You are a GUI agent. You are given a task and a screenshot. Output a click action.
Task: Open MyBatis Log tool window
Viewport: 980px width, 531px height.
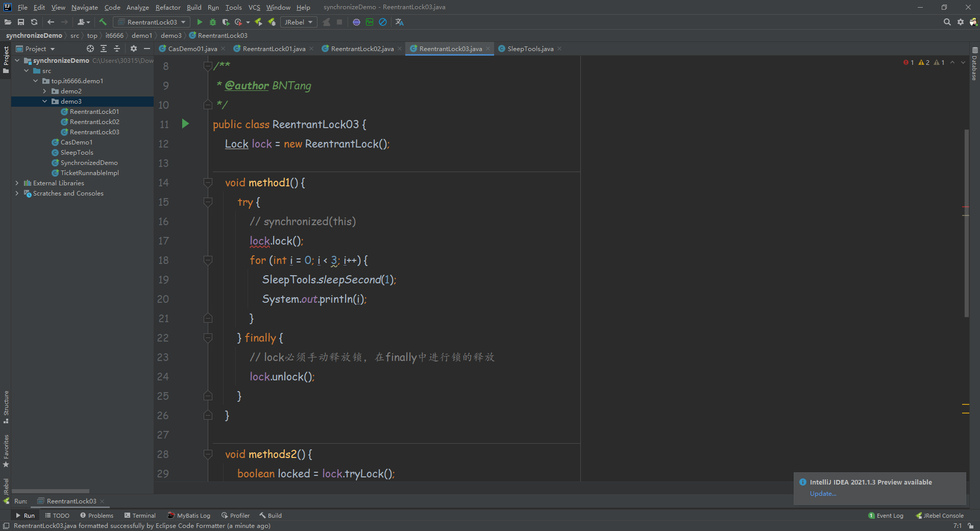(x=189, y=515)
